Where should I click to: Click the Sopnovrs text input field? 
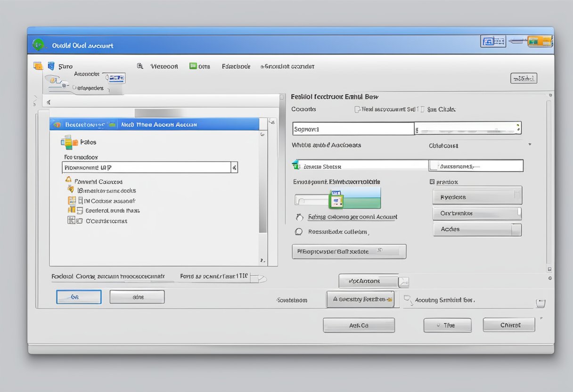(353, 129)
